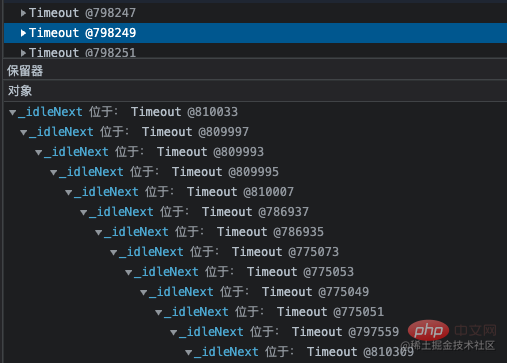The height and width of the screenshot is (363, 507).
Task: Select retainer Timeout @775049 text
Action: tap(315, 292)
